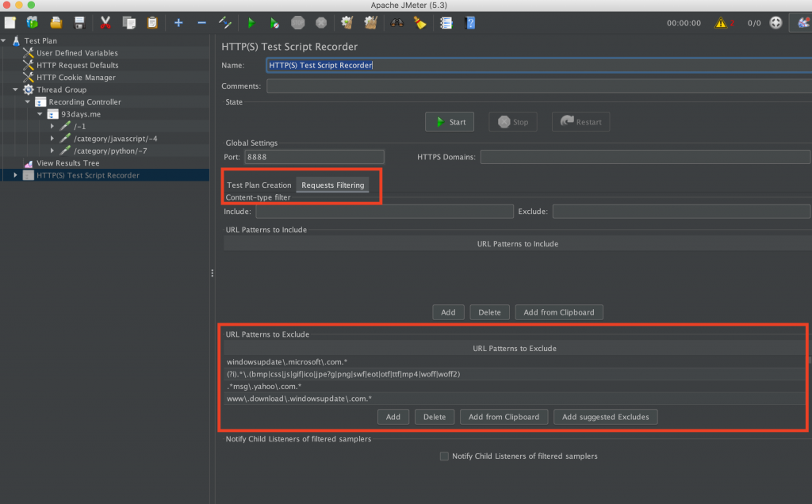Click Add suggested Excludes button
The height and width of the screenshot is (504, 812).
[x=605, y=417]
